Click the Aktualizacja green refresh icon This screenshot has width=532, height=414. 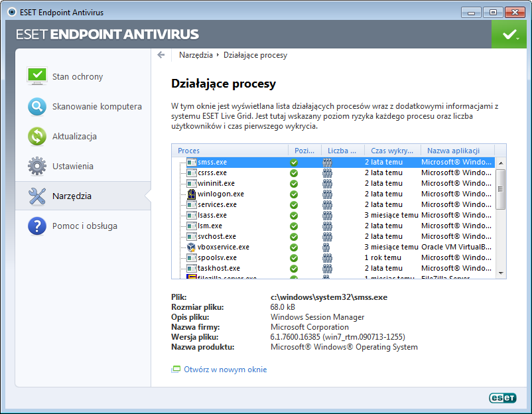(x=37, y=137)
